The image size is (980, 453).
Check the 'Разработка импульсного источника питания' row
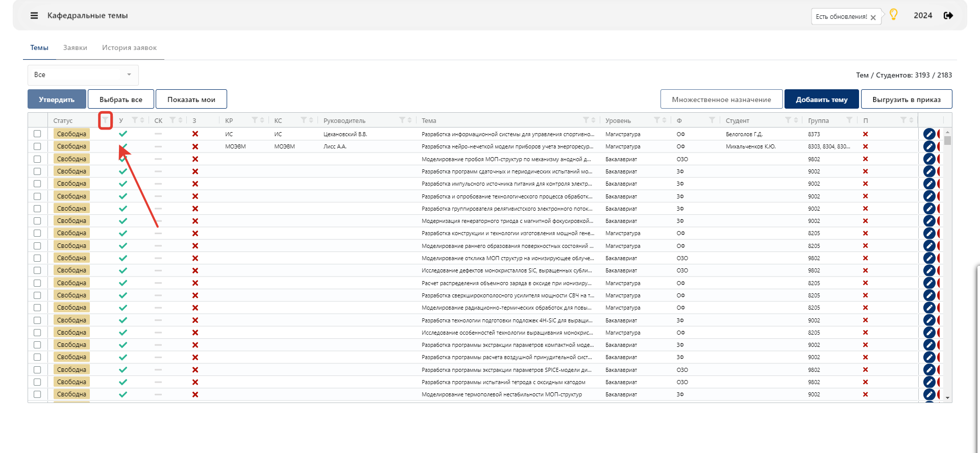coord(37,184)
